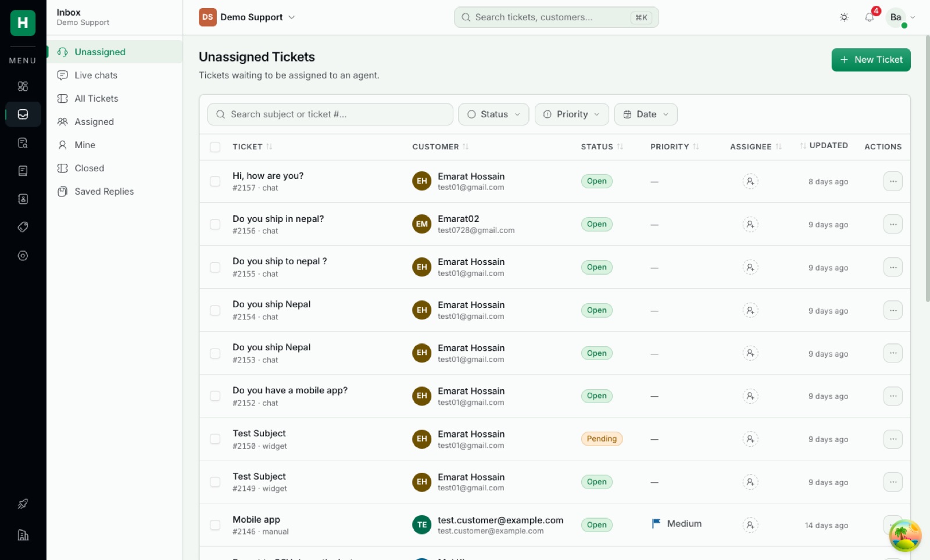Select checkbox for Test Subject #2150
The width and height of the screenshot is (930, 560).
click(215, 439)
